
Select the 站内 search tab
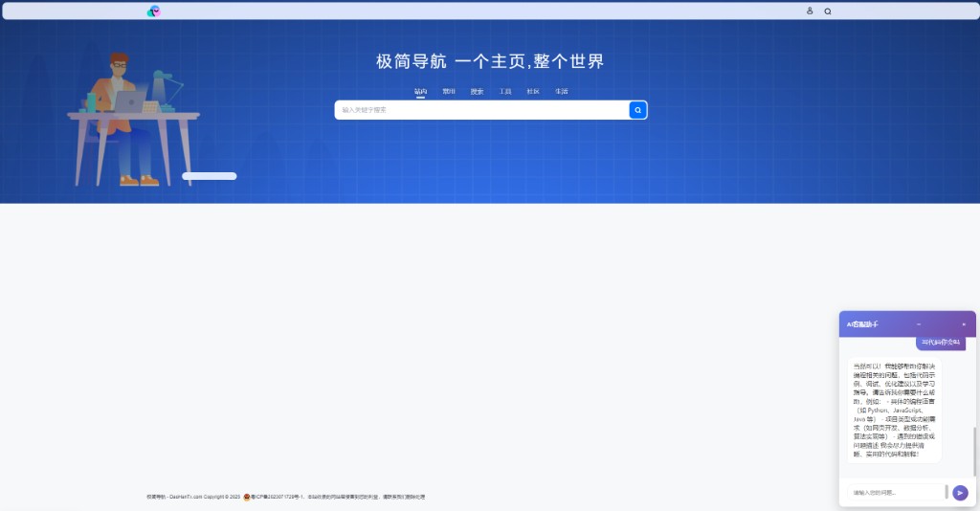420,92
